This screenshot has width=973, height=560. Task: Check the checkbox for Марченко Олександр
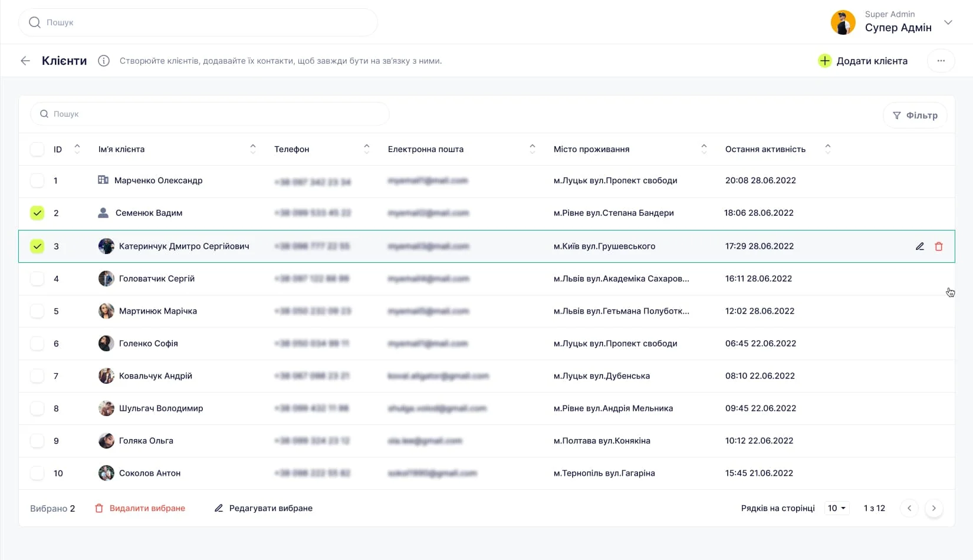(x=37, y=180)
